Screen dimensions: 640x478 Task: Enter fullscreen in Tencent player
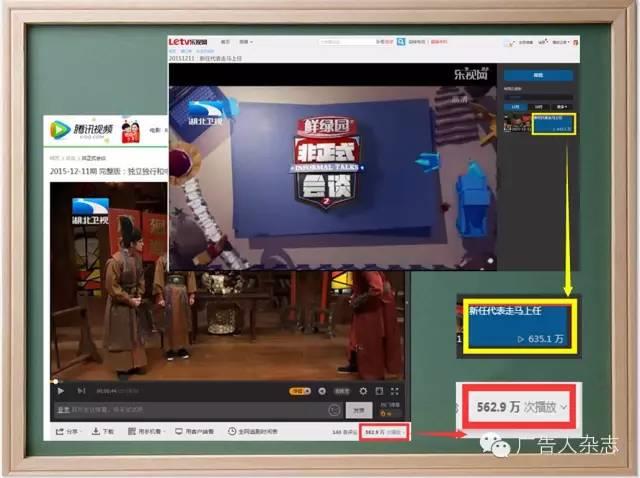395,391
